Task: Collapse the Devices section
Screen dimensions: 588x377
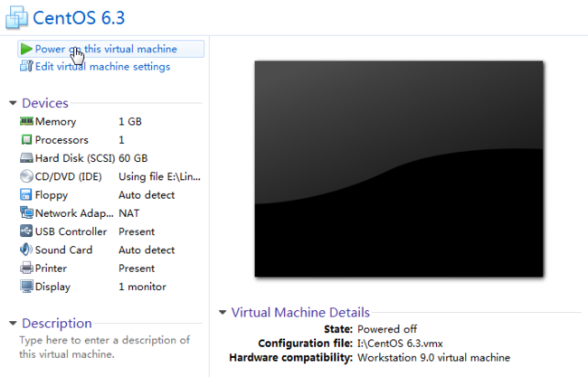Action: pyautogui.click(x=14, y=103)
